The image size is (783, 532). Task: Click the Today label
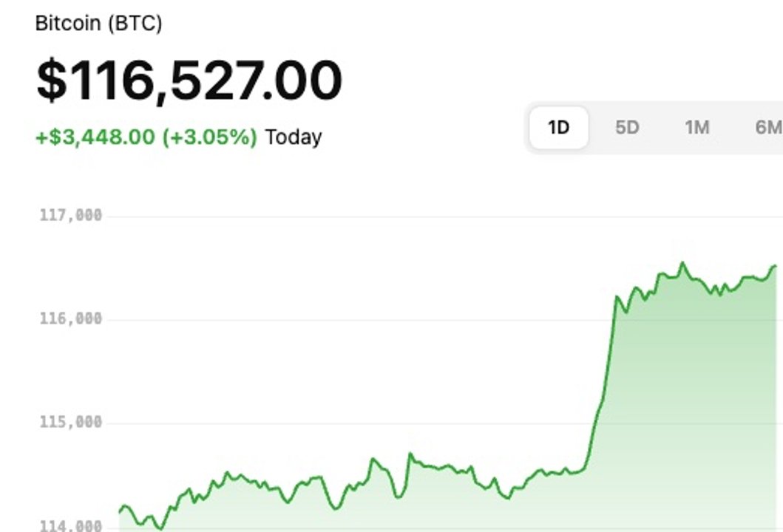(294, 137)
